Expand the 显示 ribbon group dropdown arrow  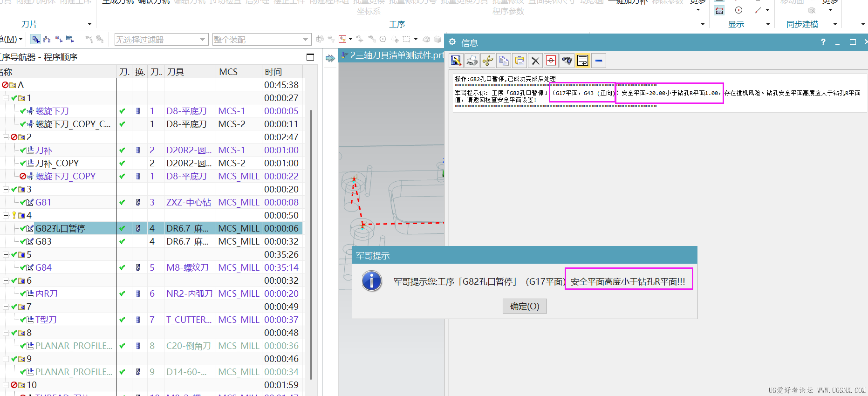point(768,24)
